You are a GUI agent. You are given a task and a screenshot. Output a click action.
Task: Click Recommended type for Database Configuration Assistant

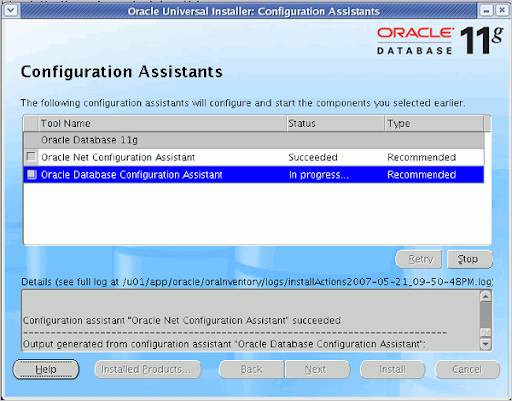(422, 175)
